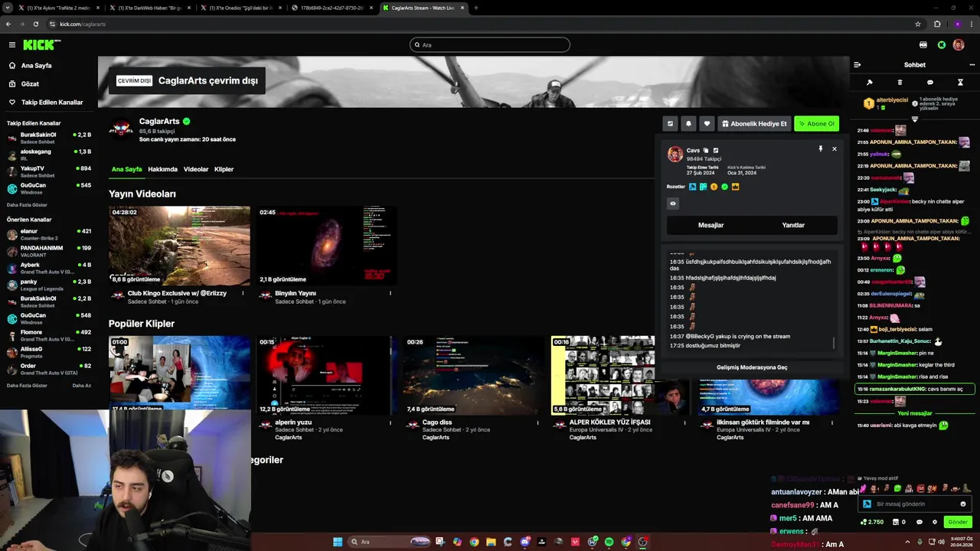Open options menu for Club Kingo Exclusive video
980x551 pixels.
click(243, 293)
